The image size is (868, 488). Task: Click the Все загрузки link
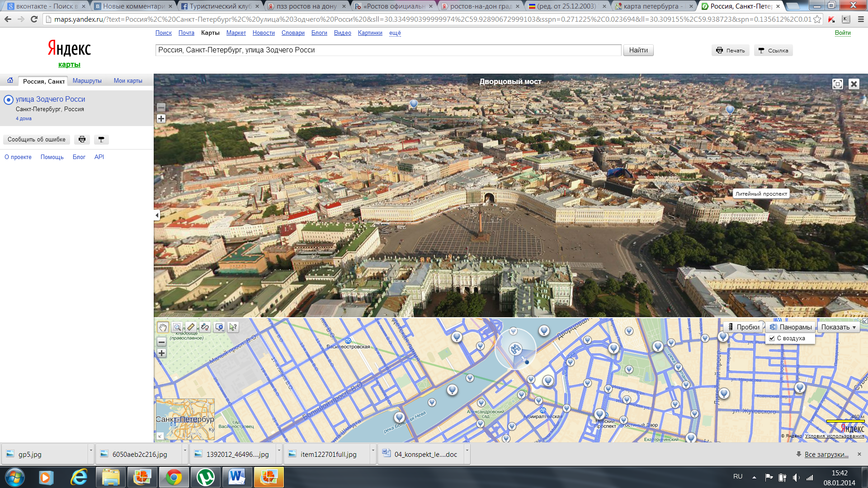pos(826,455)
